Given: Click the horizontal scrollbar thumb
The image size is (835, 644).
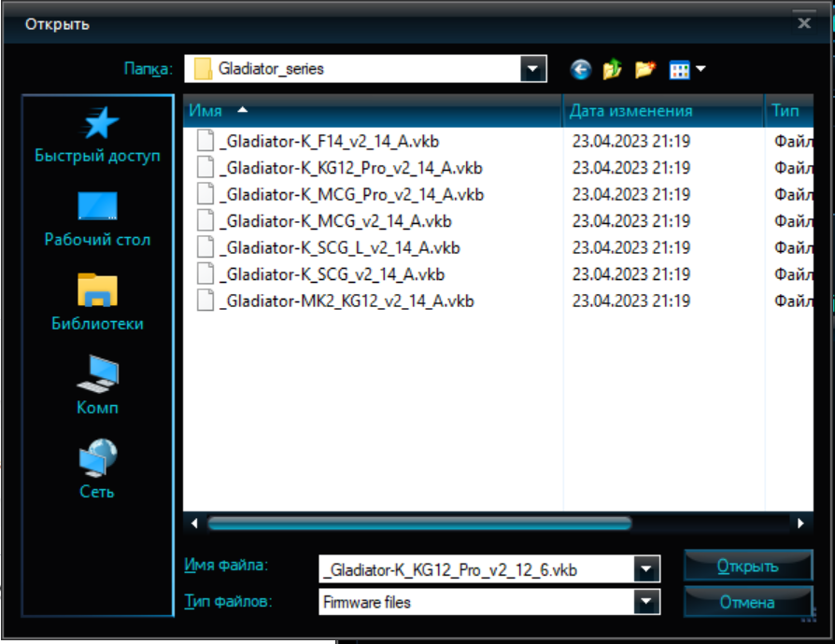Looking at the screenshot, I should [419, 524].
